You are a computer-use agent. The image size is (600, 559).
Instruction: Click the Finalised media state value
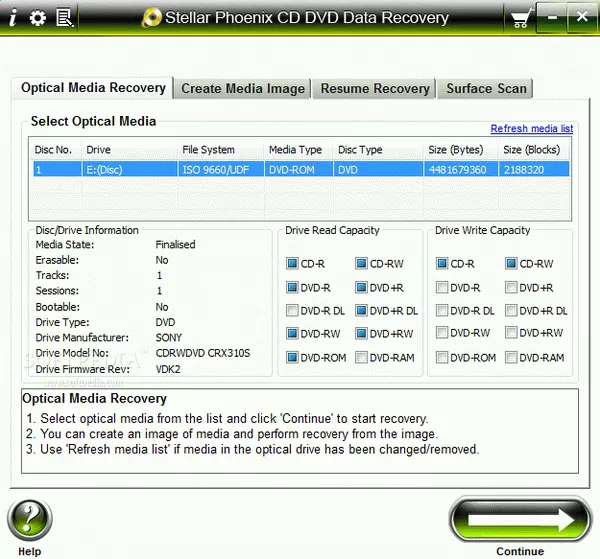click(175, 244)
